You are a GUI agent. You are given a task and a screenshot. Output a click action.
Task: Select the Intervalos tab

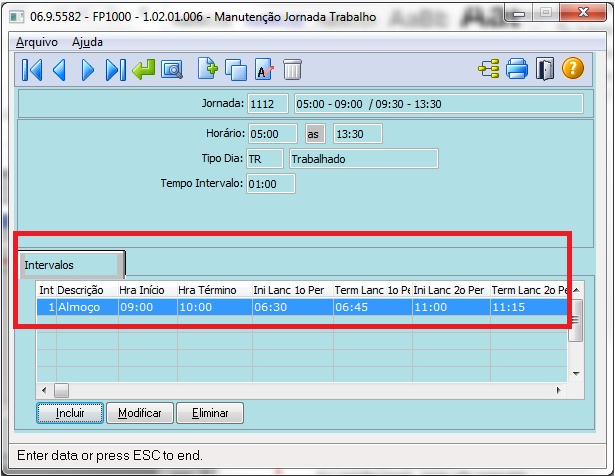coord(71,265)
